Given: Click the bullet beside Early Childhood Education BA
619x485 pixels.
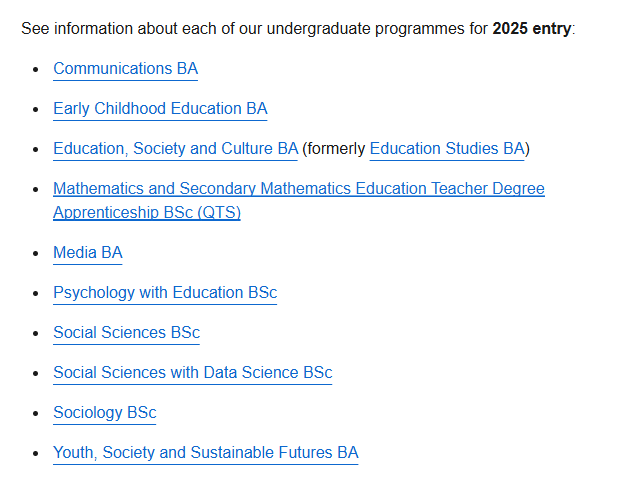Looking at the screenshot, I should tap(36, 109).
